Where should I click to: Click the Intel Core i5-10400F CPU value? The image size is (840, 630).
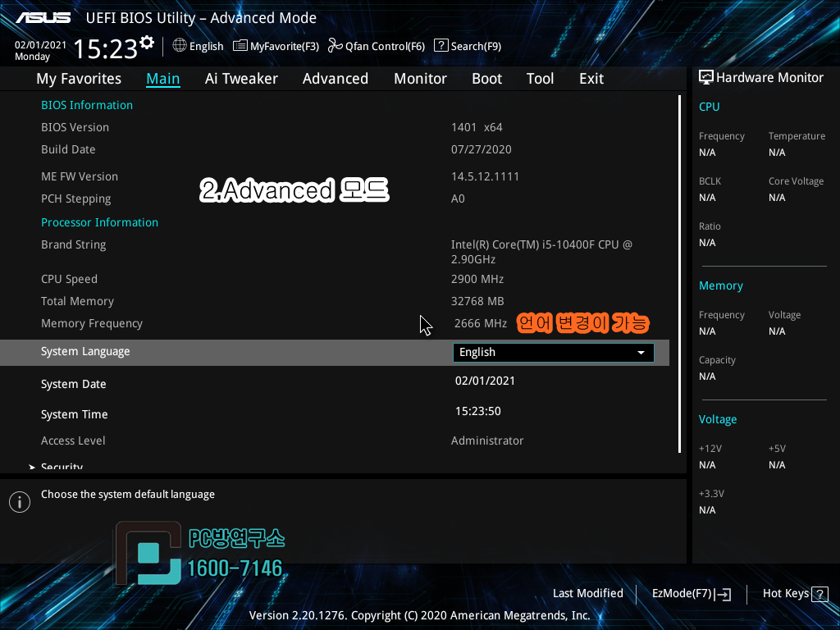pyautogui.click(x=541, y=252)
